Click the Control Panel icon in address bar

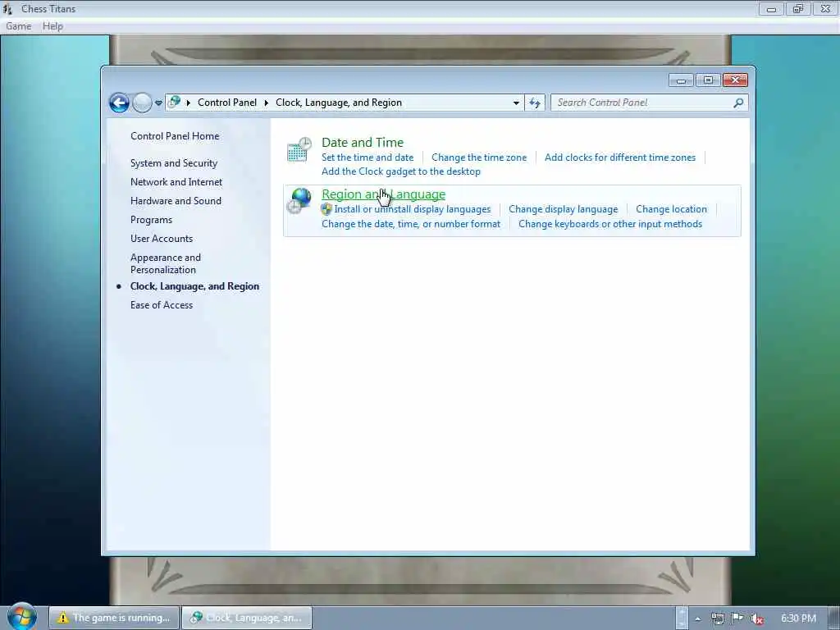pos(174,102)
